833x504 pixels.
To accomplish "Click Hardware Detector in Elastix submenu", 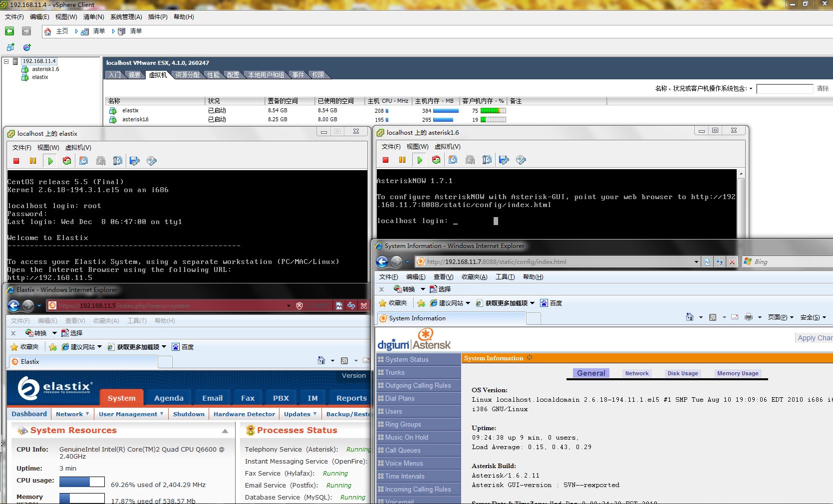I will tap(244, 414).
